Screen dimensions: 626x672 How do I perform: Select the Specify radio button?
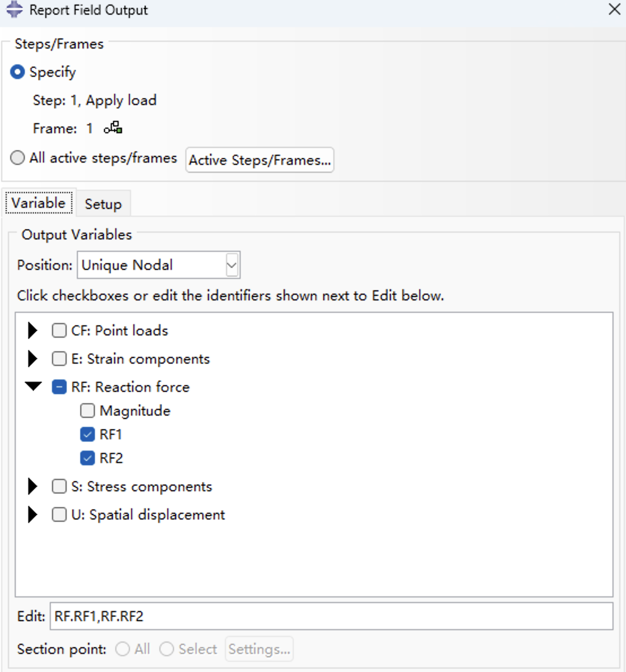(x=18, y=72)
